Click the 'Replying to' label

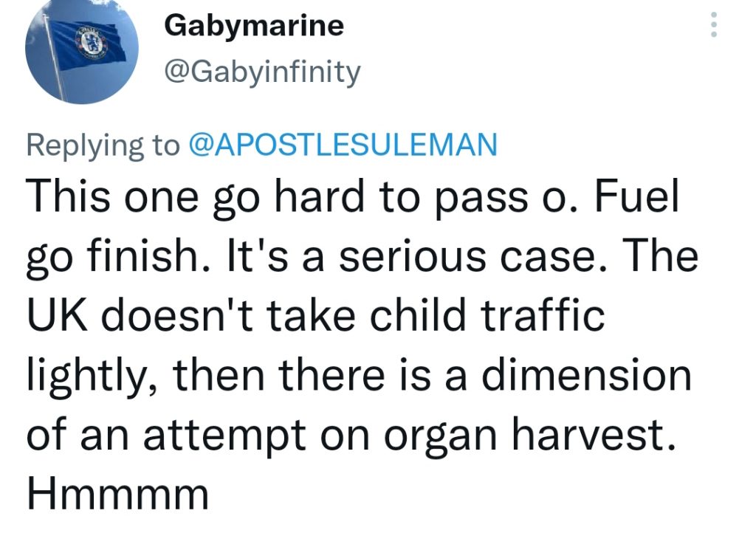103,145
